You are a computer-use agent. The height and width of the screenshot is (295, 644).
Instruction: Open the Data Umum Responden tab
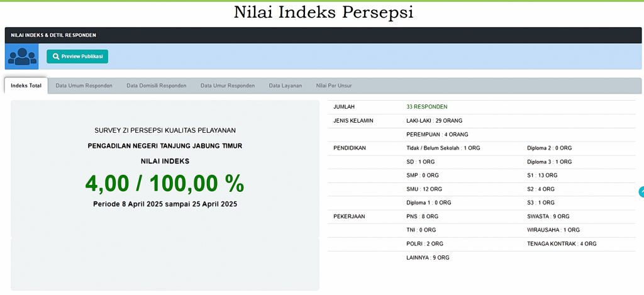(x=84, y=86)
